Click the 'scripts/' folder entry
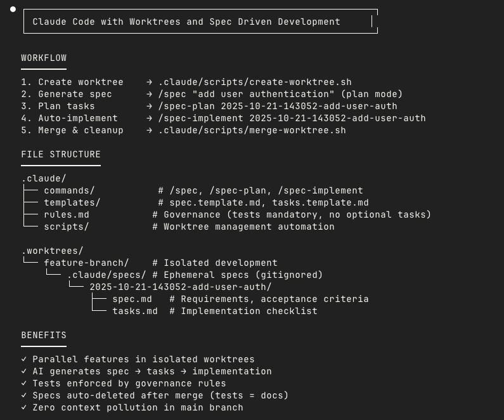Image resolution: width=504 pixels, height=420 pixels. point(66,226)
